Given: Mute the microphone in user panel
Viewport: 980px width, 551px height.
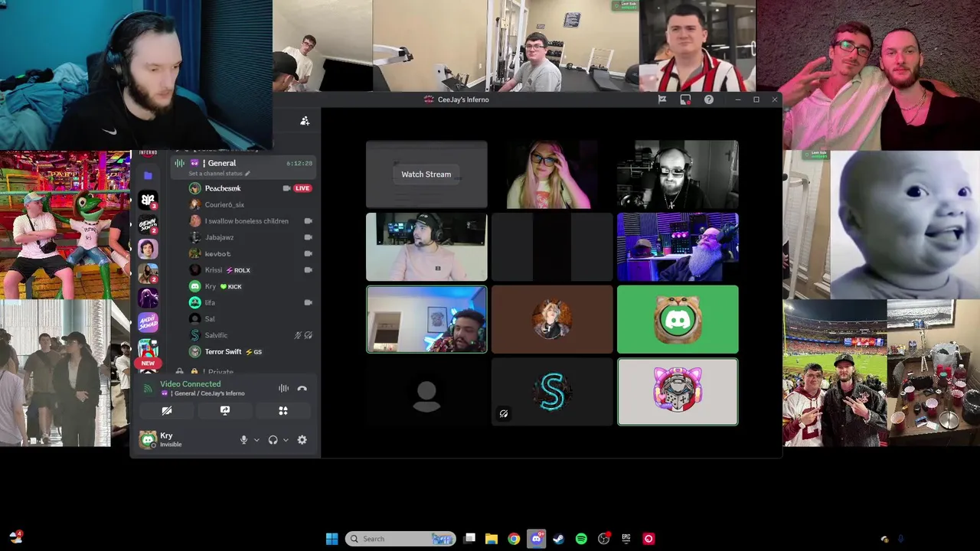Looking at the screenshot, I should [x=244, y=440].
